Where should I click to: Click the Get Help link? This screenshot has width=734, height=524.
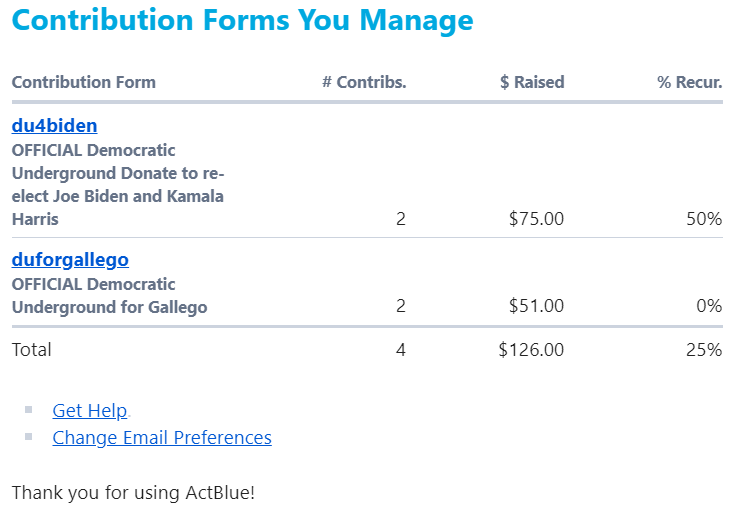[90, 410]
